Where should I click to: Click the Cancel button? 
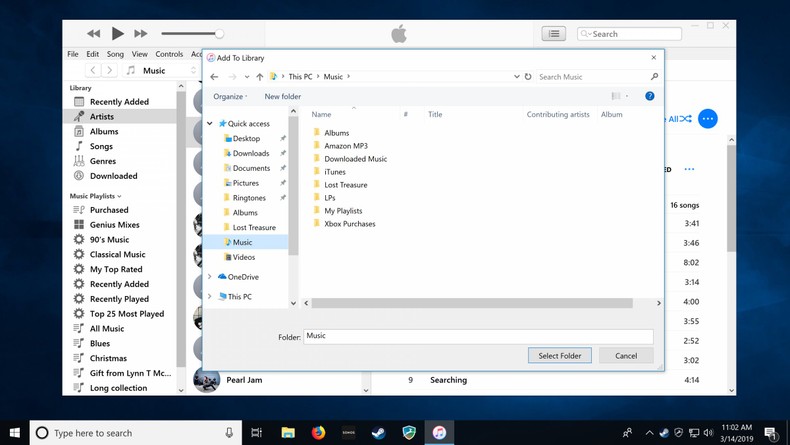626,355
